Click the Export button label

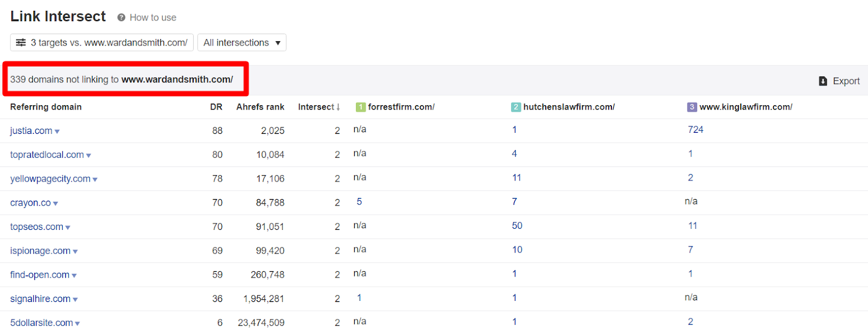point(846,81)
